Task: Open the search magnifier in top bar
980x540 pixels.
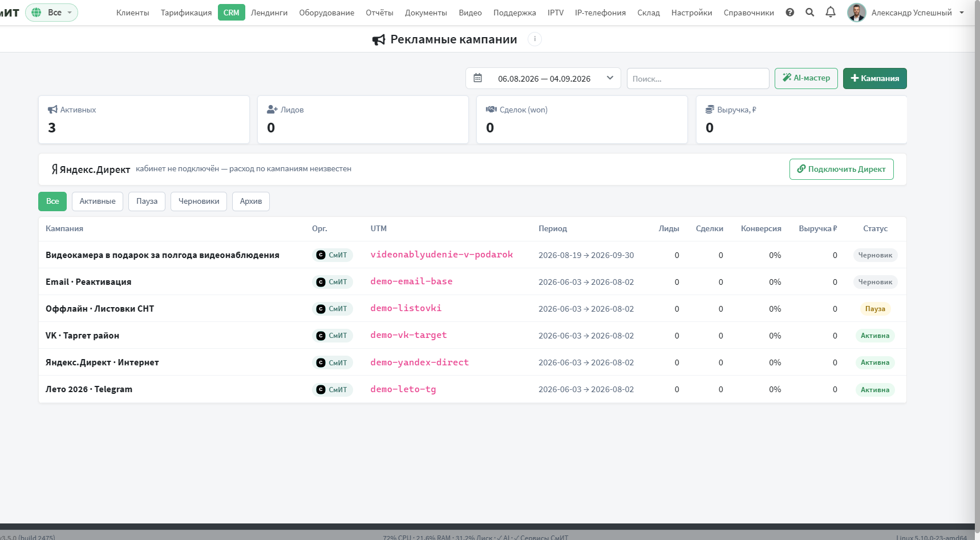Action: click(x=809, y=12)
